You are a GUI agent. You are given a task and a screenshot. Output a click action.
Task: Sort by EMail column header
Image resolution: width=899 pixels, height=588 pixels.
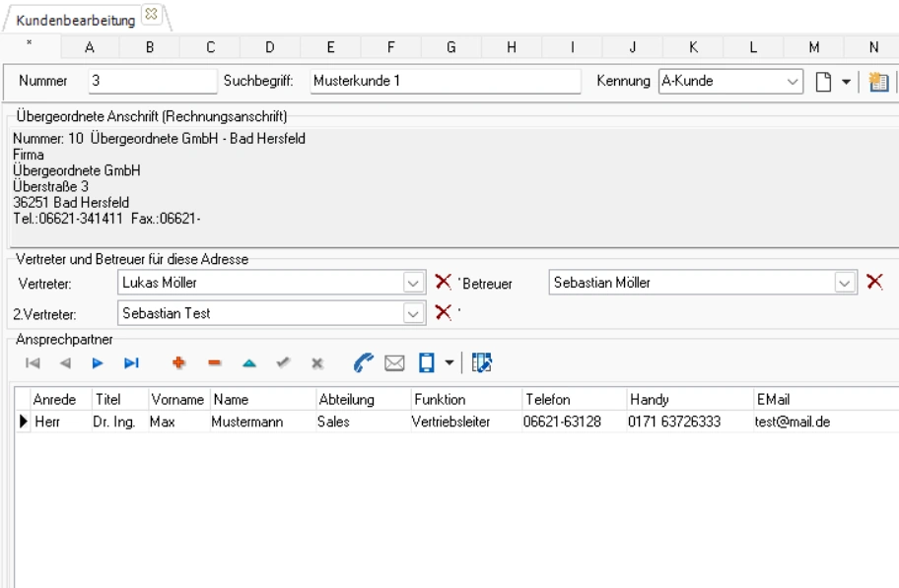[x=827, y=399]
